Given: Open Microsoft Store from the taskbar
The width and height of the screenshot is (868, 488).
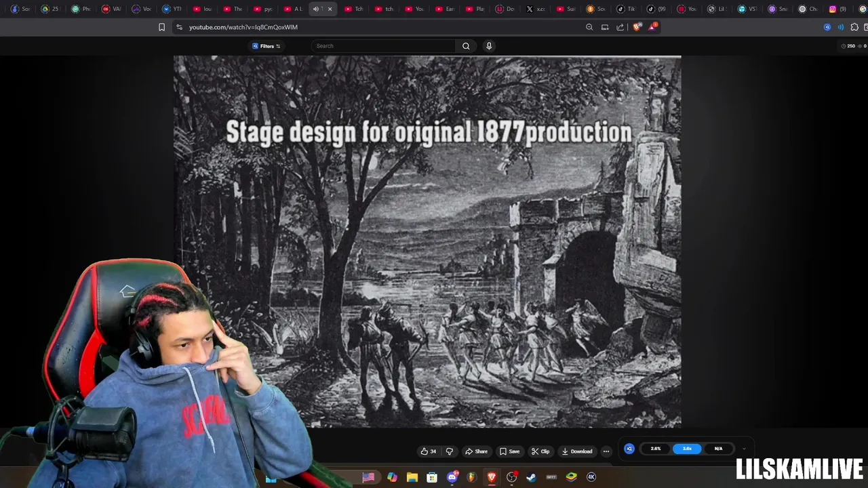Looking at the screenshot, I should [x=432, y=477].
